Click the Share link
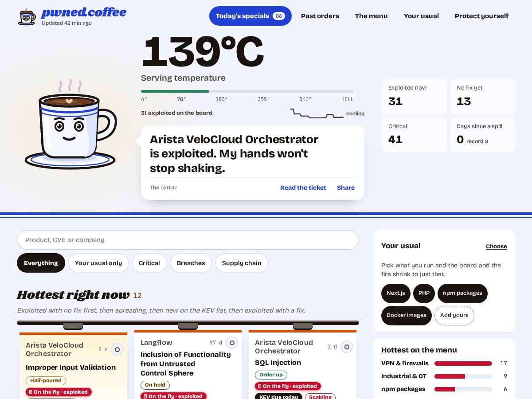The image size is (532, 399). point(346,188)
